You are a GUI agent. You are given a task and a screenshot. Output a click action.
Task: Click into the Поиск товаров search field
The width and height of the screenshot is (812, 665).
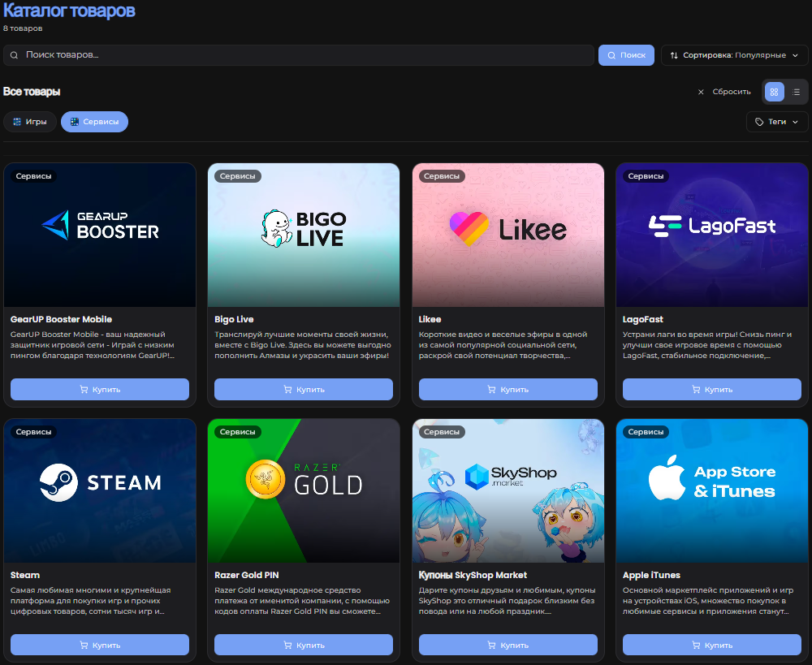click(300, 55)
